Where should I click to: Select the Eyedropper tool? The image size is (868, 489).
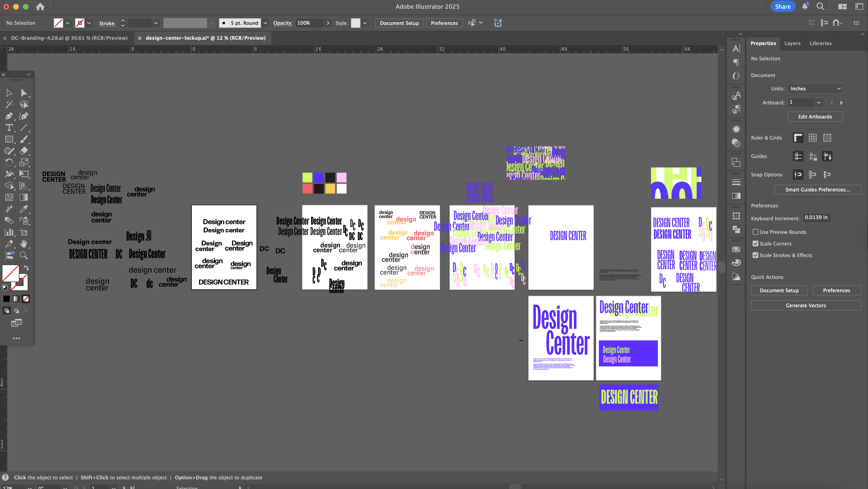[x=24, y=209]
